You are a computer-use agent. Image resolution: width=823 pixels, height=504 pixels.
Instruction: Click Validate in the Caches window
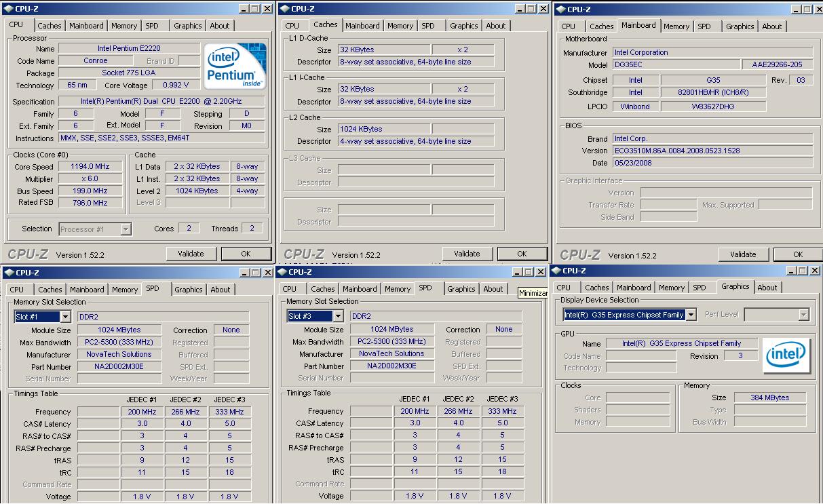tap(466, 254)
